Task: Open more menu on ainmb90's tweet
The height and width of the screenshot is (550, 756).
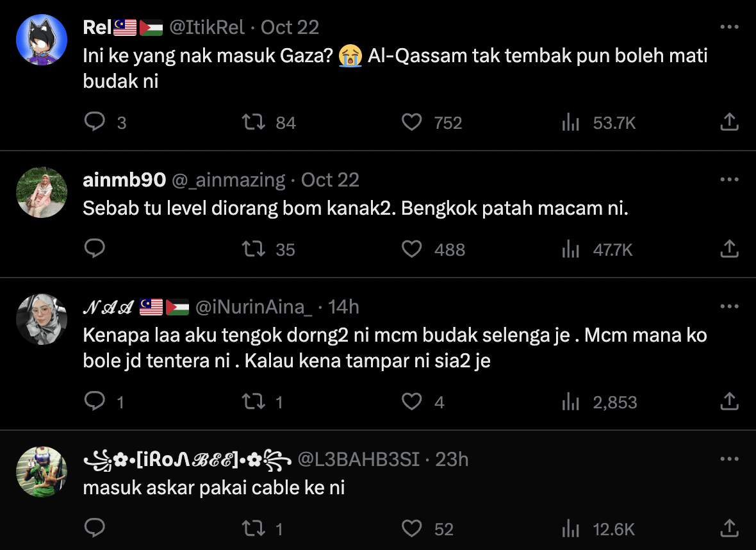Action: click(729, 180)
